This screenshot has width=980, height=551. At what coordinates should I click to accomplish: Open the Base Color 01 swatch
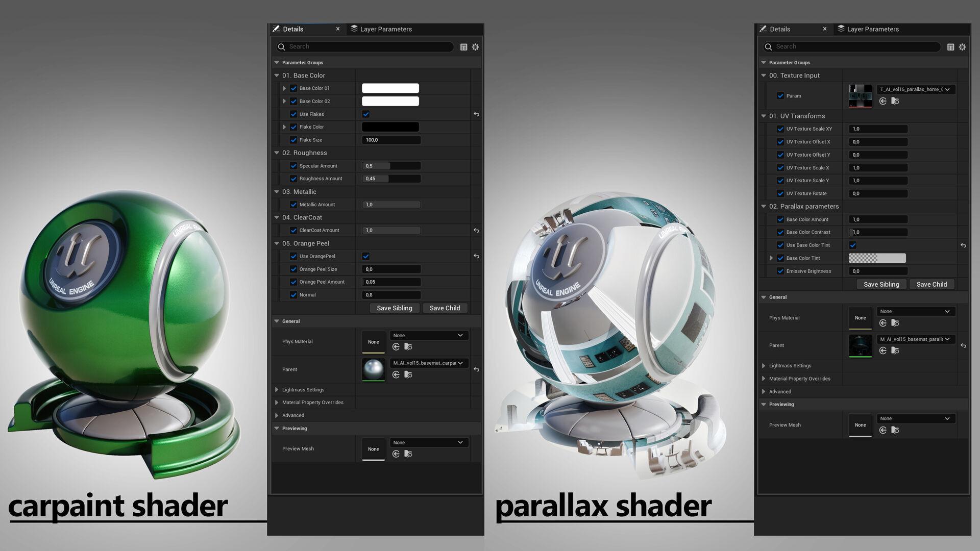(390, 88)
